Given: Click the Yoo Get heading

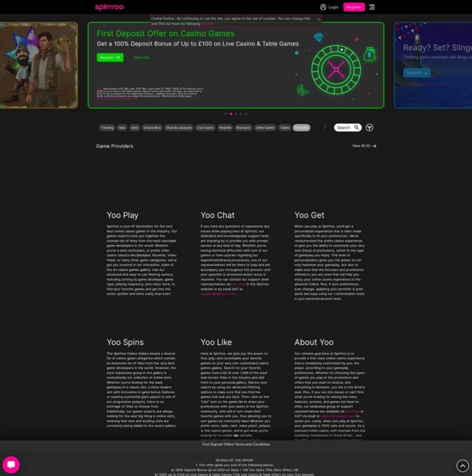Looking at the screenshot, I should point(309,215).
